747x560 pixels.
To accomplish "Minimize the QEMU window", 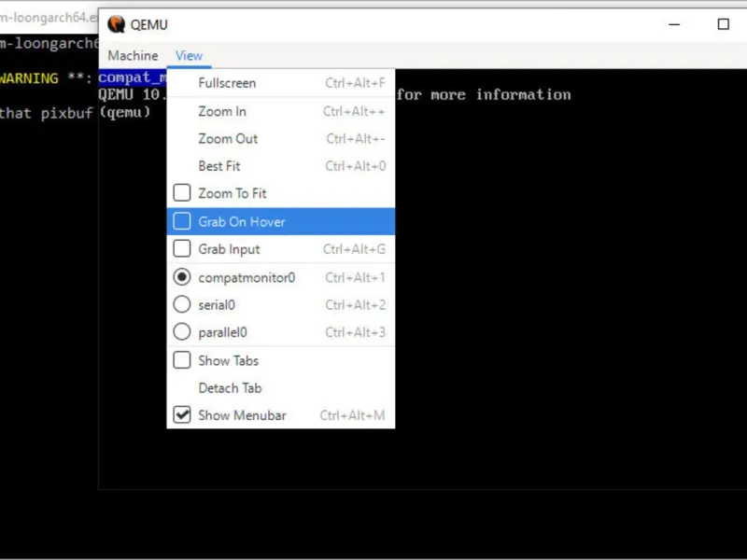I will [x=674, y=24].
